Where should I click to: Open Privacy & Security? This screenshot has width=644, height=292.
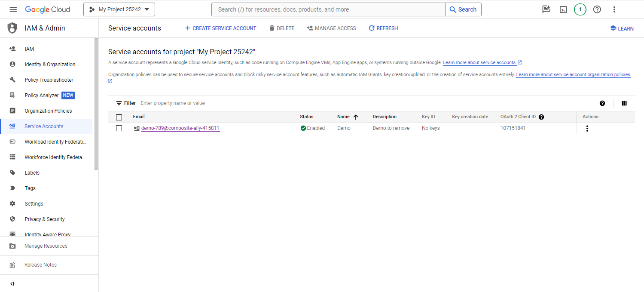(45, 219)
